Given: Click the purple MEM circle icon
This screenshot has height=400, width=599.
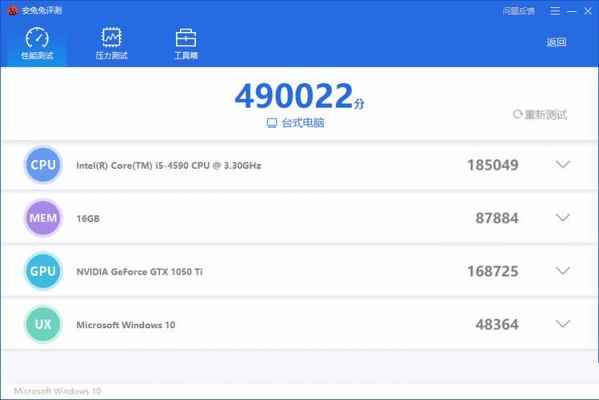Looking at the screenshot, I should click(x=43, y=218).
